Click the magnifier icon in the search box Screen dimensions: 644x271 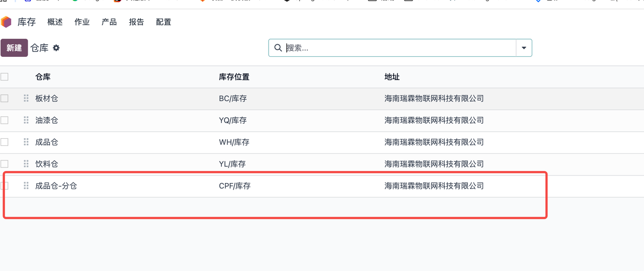pos(278,48)
